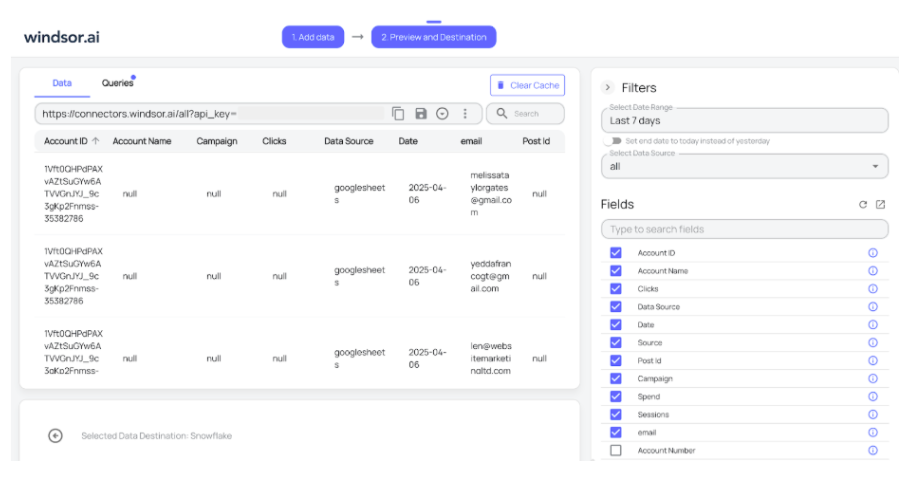Switch to the Queries tab
This screenshot has width=901, height=483.
tap(117, 84)
